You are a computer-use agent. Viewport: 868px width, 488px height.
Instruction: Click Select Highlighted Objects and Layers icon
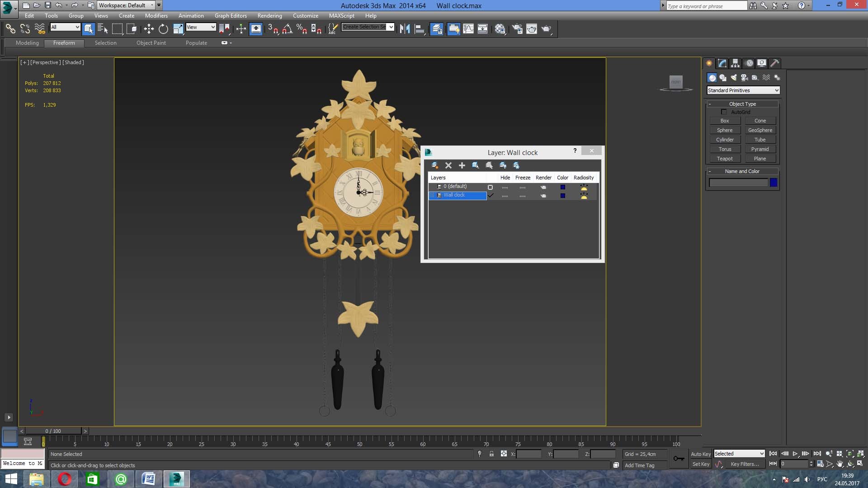pyautogui.click(x=476, y=165)
